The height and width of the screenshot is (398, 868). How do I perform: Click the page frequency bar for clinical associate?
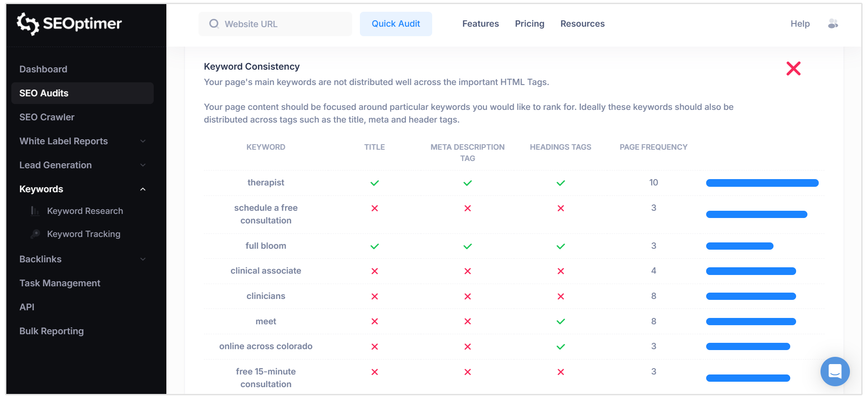(x=751, y=271)
